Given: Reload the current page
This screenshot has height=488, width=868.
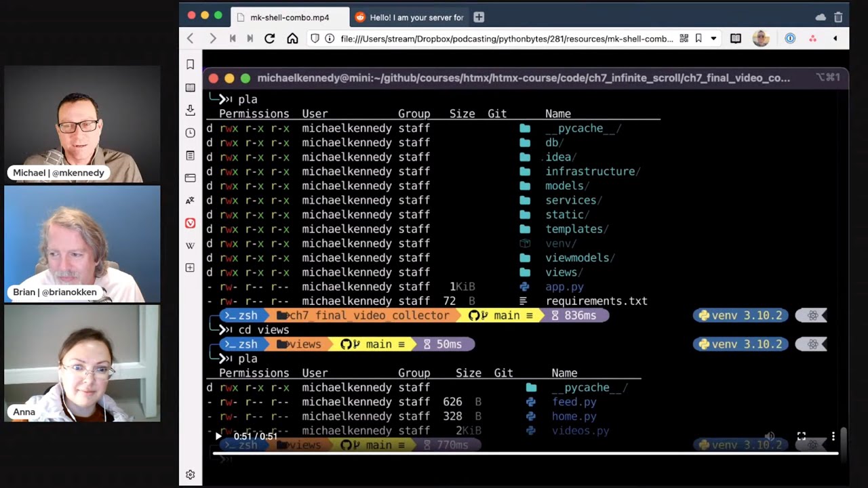Looking at the screenshot, I should pos(270,39).
